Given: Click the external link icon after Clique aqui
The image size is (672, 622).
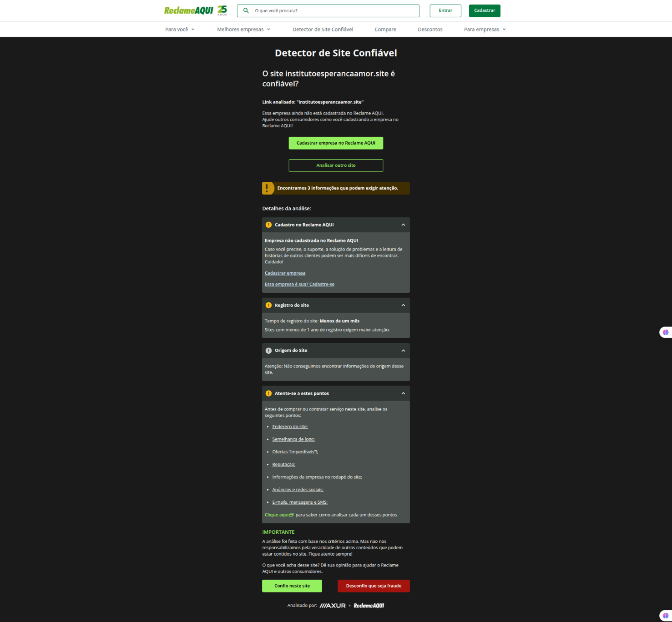Looking at the screenshot, I should tap(292, 515).
